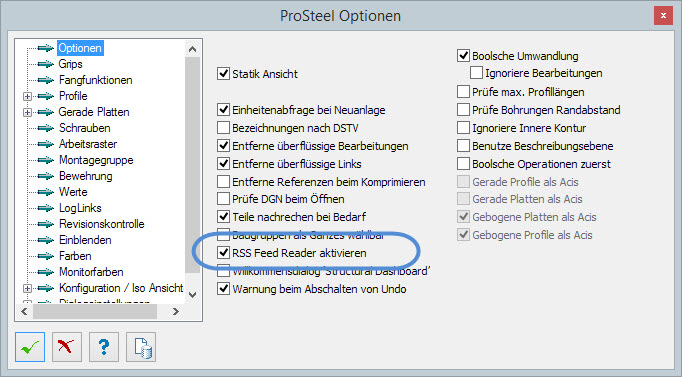This screenshot has width=682, height=377.
Task: Disable RSS Feed Reader aktivieren checkbox
Action: click(x=223, y=253)
